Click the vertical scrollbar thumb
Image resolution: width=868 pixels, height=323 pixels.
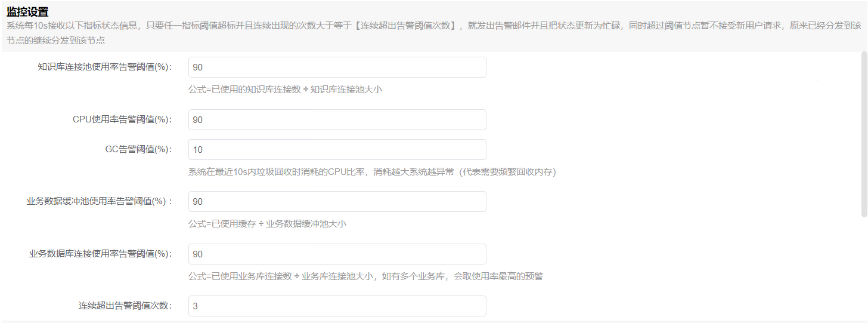(x=864, y=134)
